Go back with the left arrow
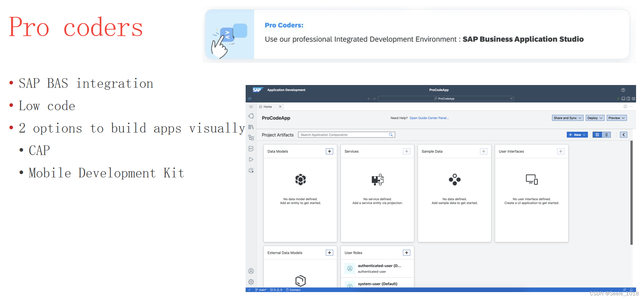 click(369, 99)
